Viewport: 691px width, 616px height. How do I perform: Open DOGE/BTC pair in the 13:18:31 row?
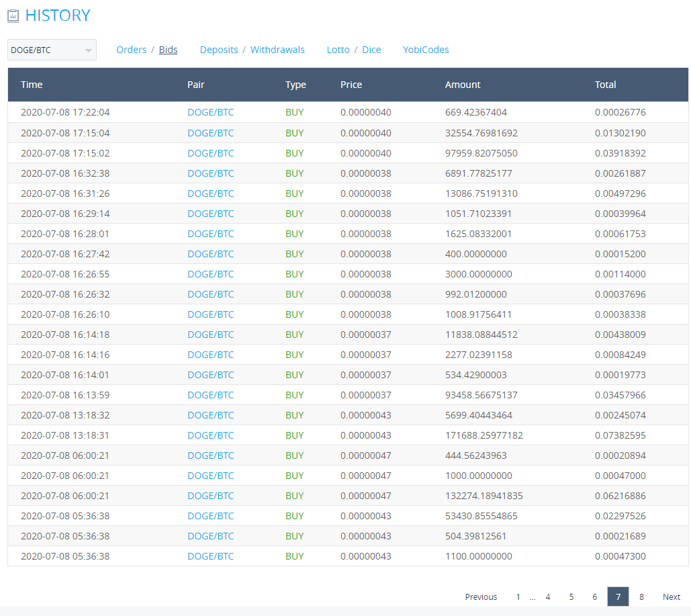211,436
